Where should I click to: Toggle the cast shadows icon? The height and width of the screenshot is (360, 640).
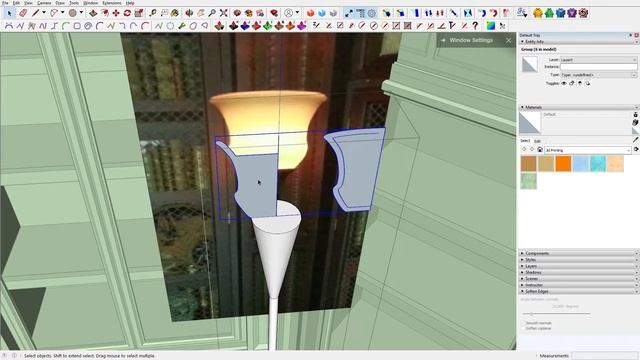pyautogui.click(x=587, y=83)
